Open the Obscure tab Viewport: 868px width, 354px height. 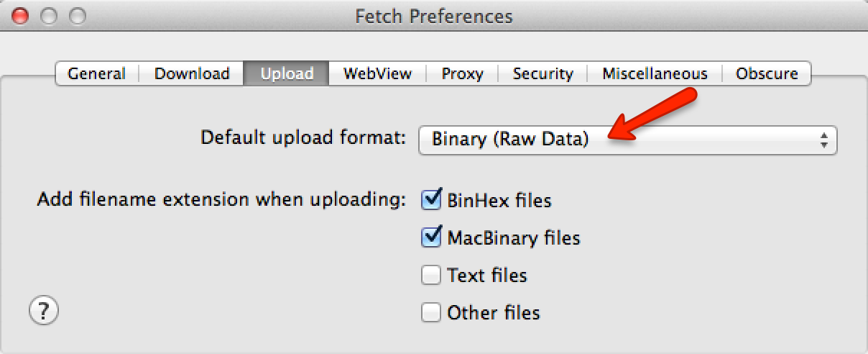(767, 73)
